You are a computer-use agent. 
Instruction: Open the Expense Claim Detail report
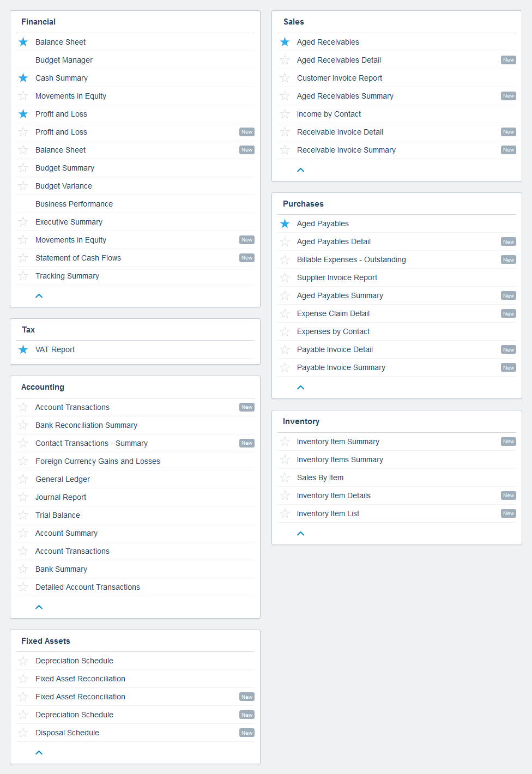(x=333, y=313)
